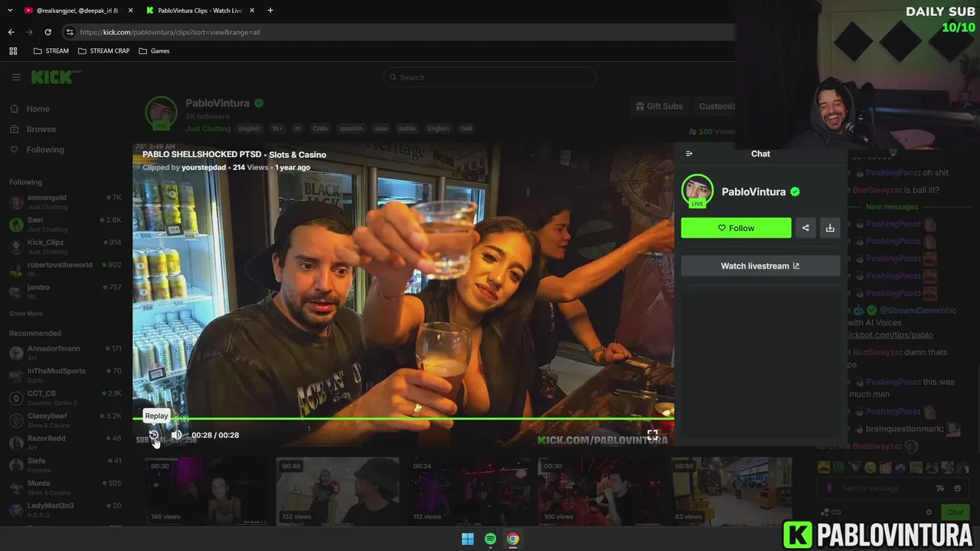
Task: Open the browser apps grid icon
Action: tap(13, 51)
